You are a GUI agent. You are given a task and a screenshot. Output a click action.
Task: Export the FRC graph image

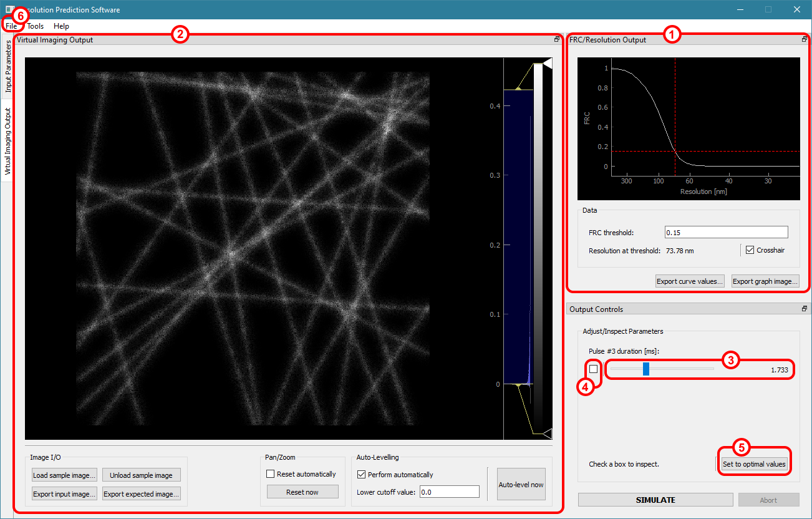pyautogui.click(x=765, y=281)
